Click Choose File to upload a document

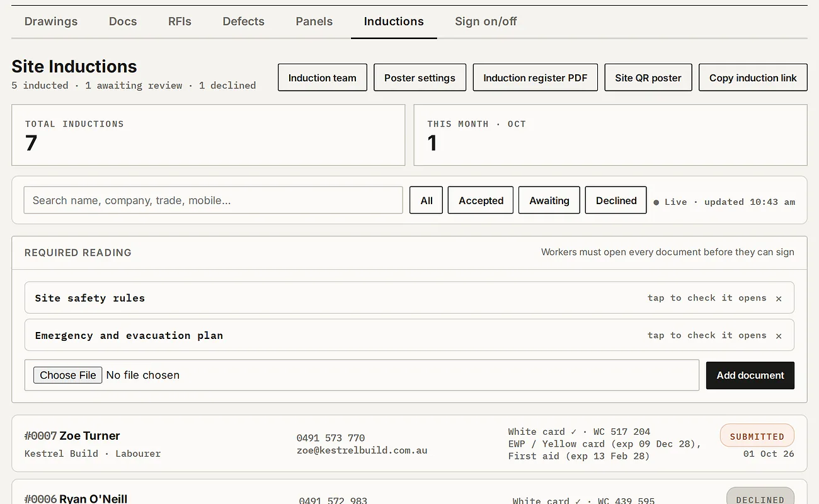[68, 375]
